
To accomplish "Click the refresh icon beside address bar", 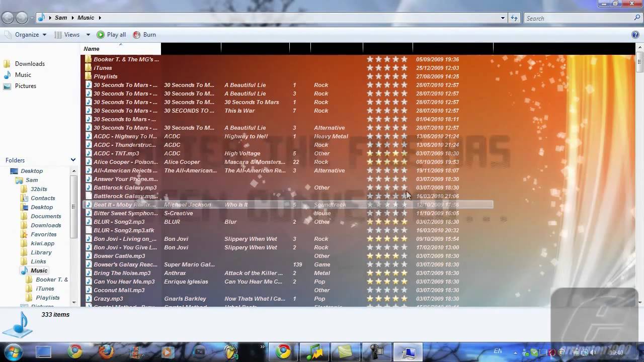I will coord(514,18).
